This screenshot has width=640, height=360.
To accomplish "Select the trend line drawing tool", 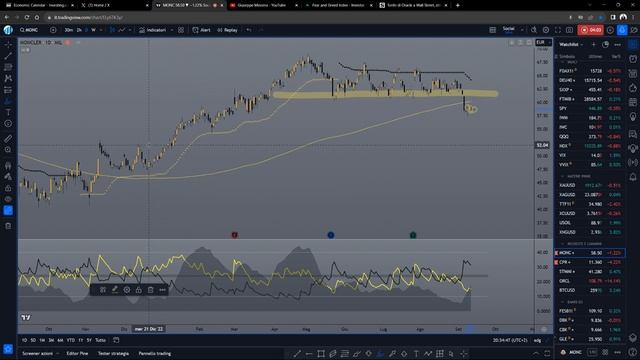I will [8, 56].
